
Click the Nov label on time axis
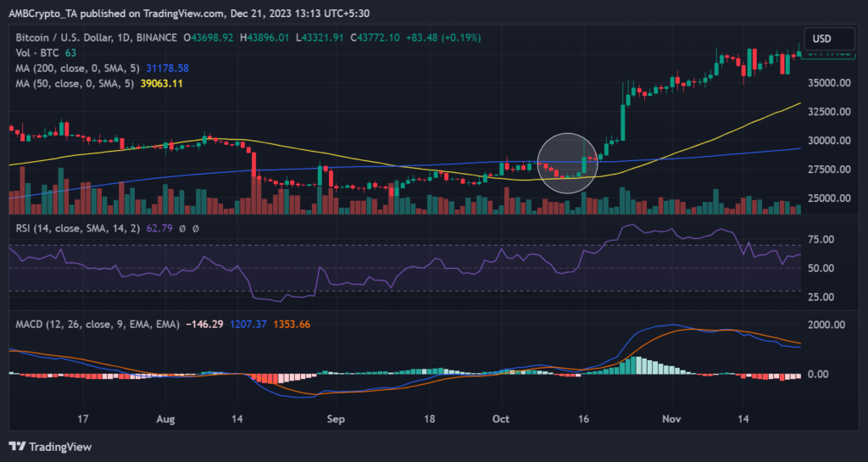671,419
